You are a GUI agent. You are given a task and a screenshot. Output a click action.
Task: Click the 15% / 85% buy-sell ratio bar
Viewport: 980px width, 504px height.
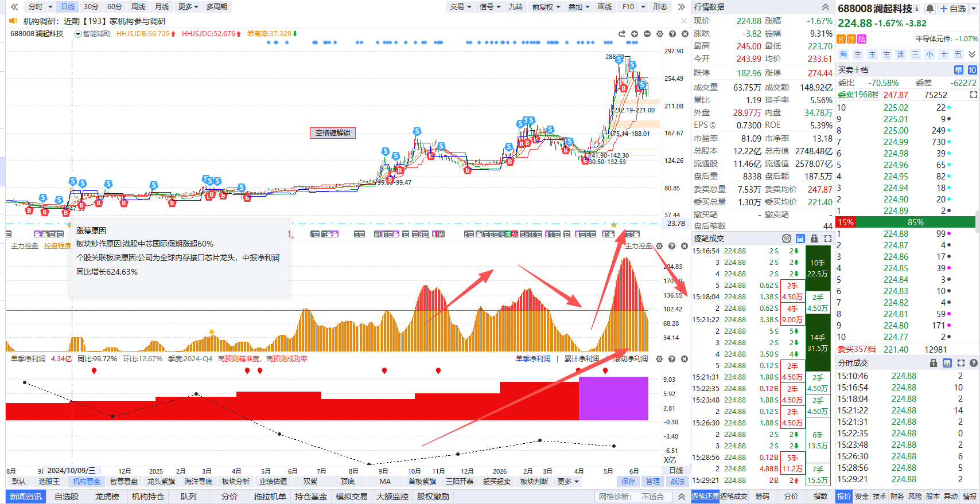[x=906, y=222]
